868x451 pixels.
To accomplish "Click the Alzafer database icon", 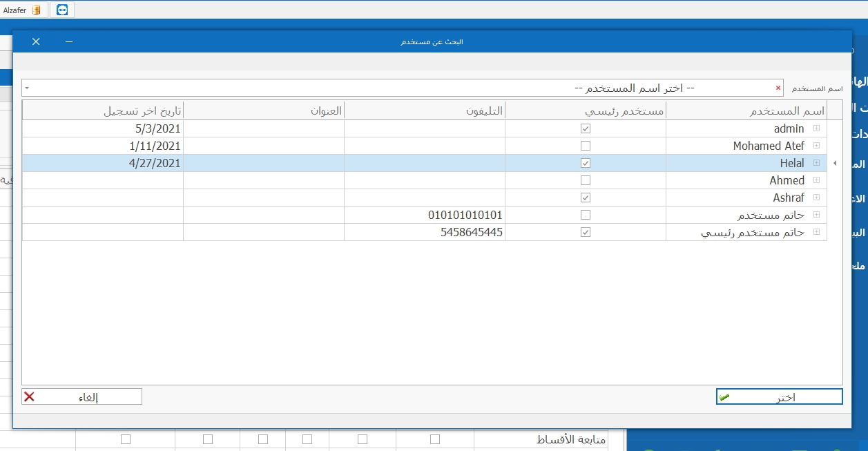I will 36,10.
